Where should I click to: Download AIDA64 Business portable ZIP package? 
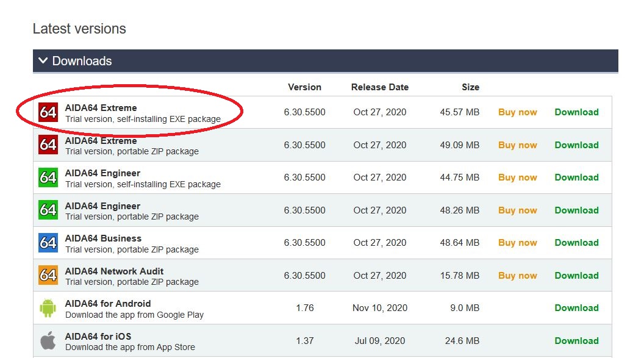[x=576, y=243]
